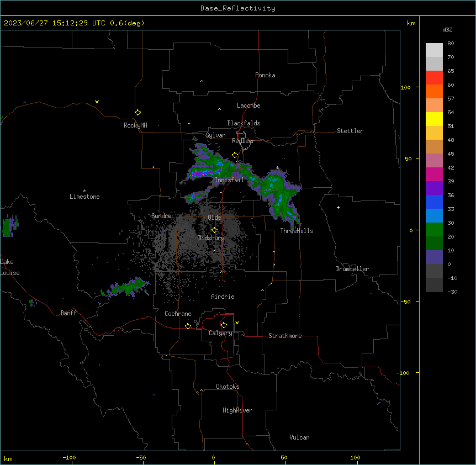Select the Limestone label
The image size is (476, 465).
84,197
